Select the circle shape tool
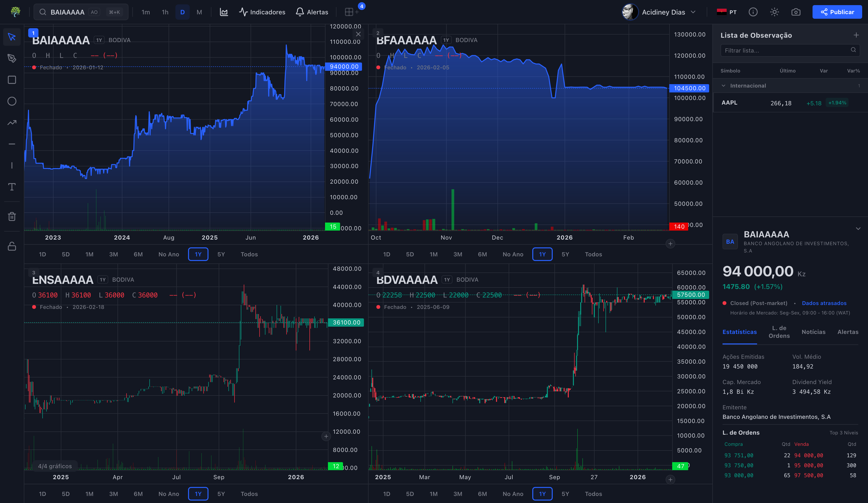The width and height of the screenshot is (868, 503). pyautogui.click(x=12, y=101)
